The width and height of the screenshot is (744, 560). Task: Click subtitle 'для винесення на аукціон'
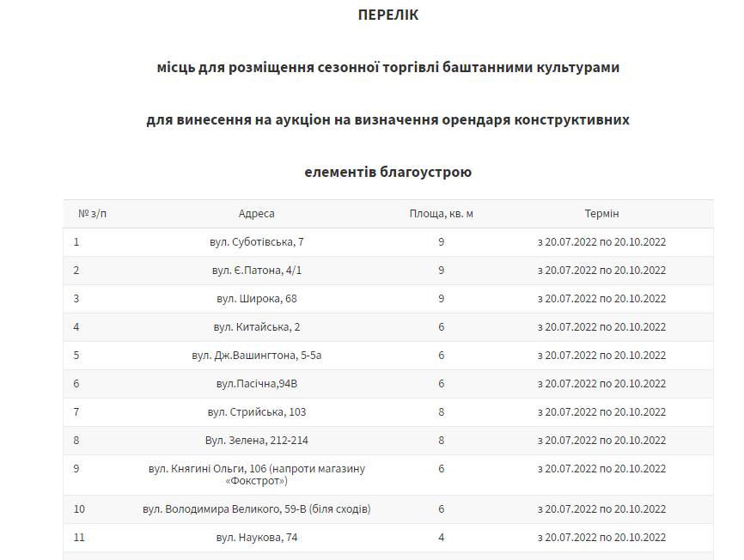(x=238, y=119)
